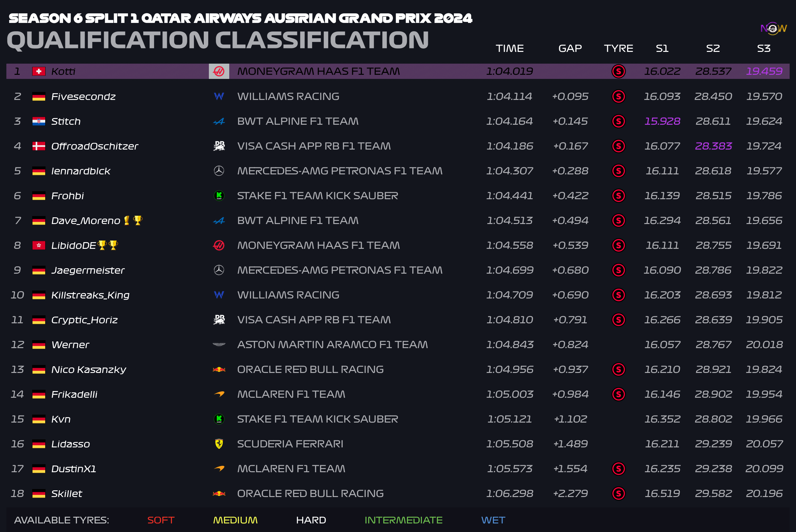Click Kvn's gap value +1.102
This screenshot has width=796, height=532.
coord(570,419)
